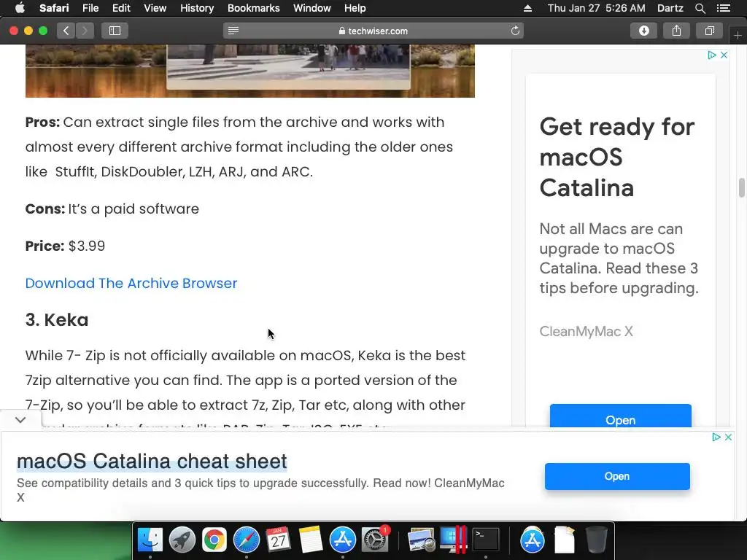Open the History menu
Screen dimensions: 747x560
(197, 8)
